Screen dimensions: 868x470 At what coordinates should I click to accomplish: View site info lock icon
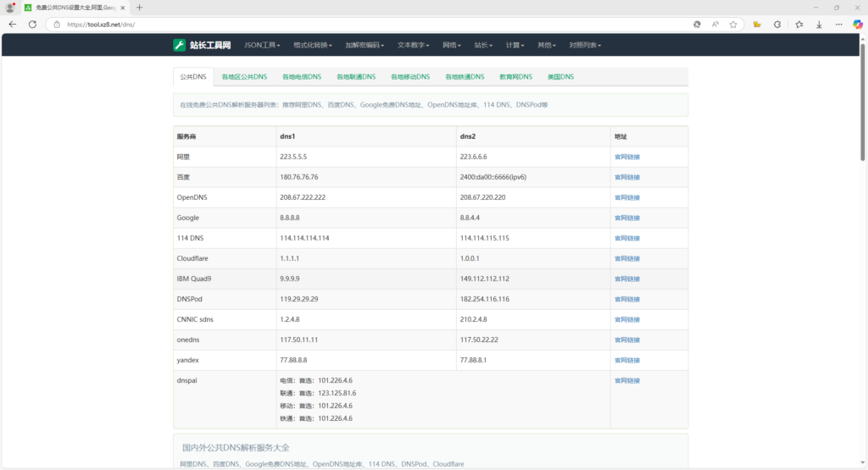tap(57, 25)
